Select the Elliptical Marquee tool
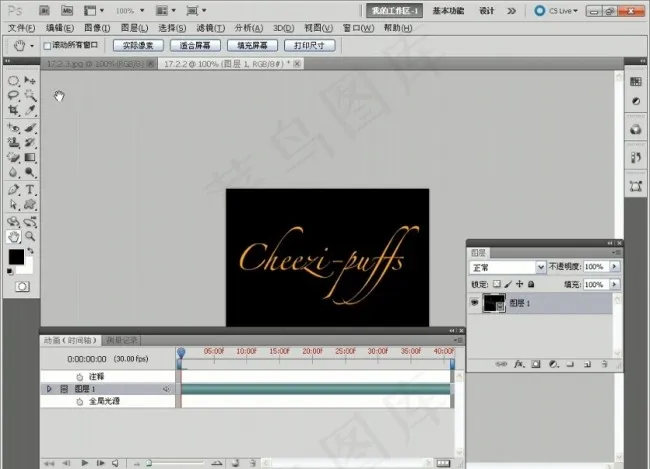 pos(13,80)
